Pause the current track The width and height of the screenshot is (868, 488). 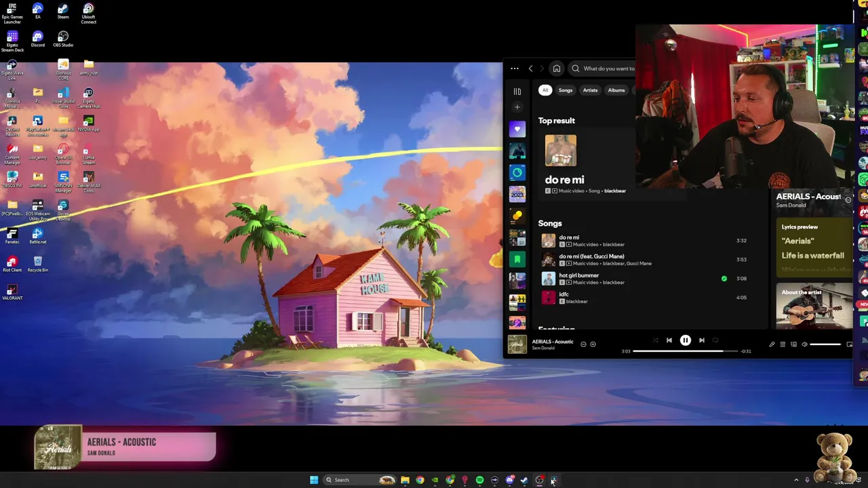[x=685, y=340]
